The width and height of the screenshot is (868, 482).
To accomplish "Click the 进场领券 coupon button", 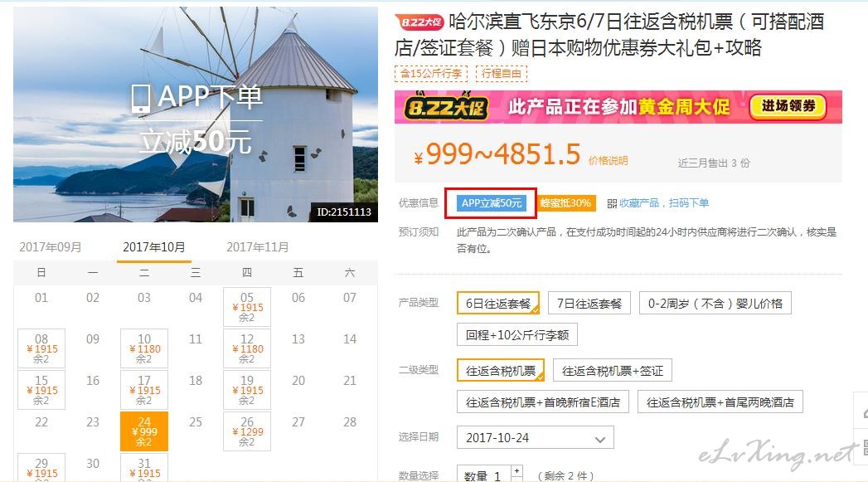I will (788, 106).
